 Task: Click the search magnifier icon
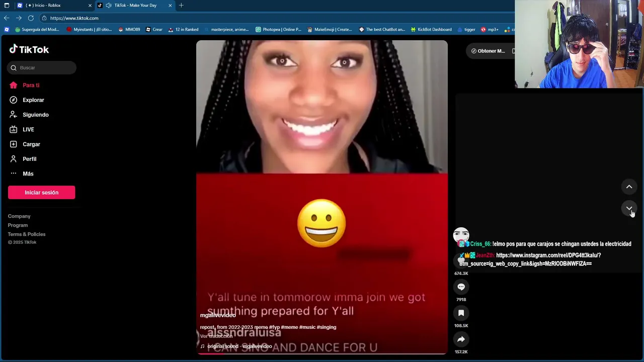point(14,68)
